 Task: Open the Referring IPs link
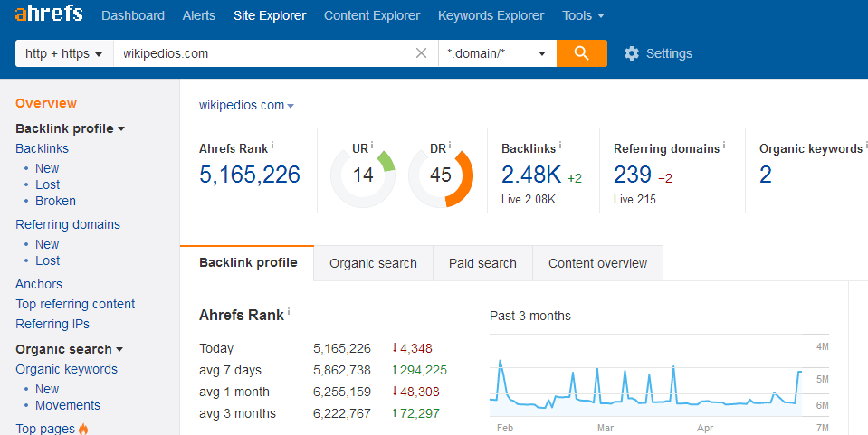(x=52, y=324)
